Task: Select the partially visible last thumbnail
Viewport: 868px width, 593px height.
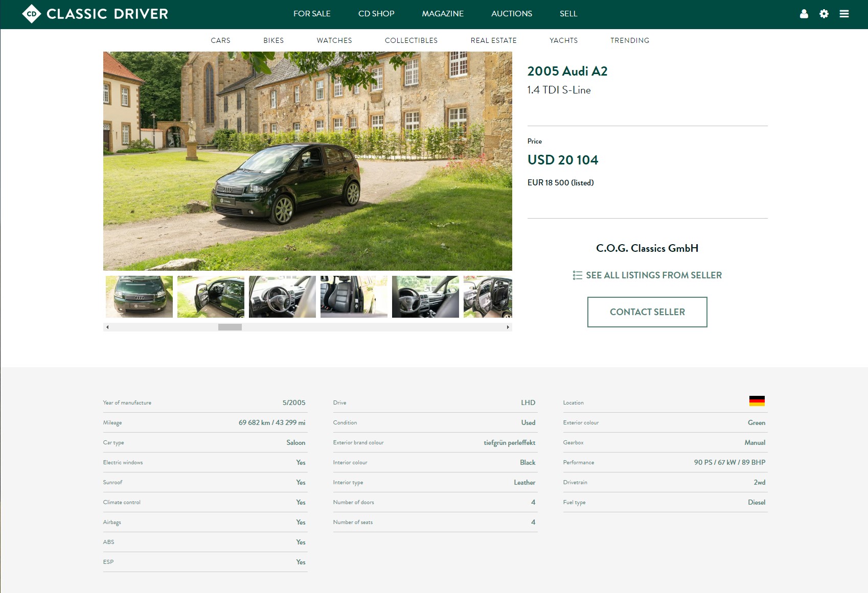Action: point(488,297)
